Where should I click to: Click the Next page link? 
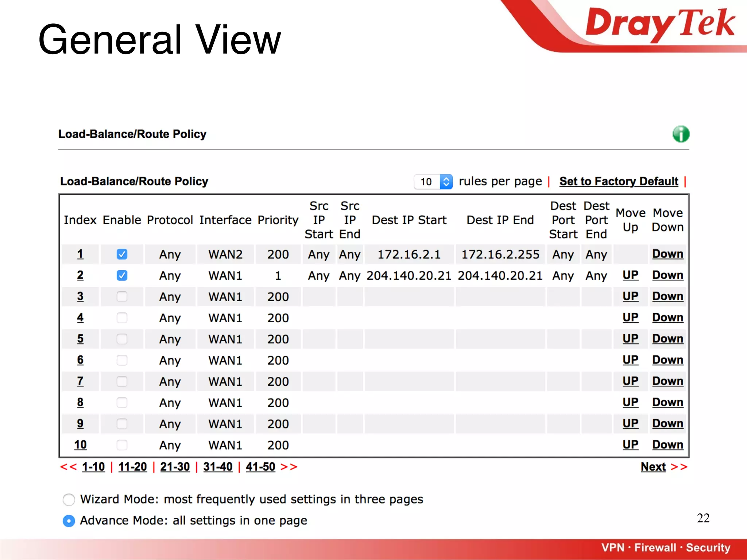pos(653,467)
